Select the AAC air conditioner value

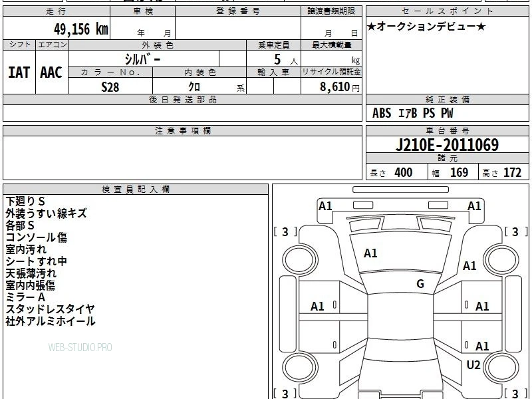coord(51,72)
